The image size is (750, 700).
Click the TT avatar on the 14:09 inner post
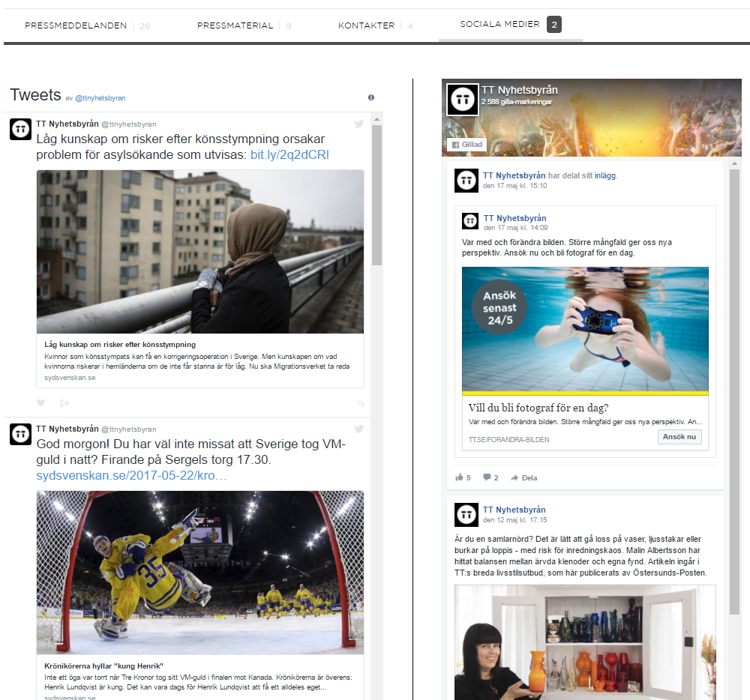(x=470, y=221)
